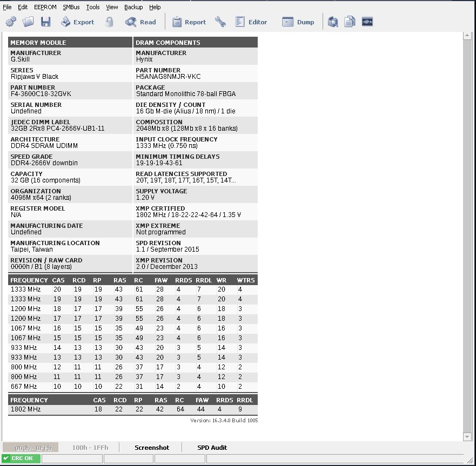The image size is (476, 466).
Task: Click the G.Skill manufacturer value
Action: point(20,59)
